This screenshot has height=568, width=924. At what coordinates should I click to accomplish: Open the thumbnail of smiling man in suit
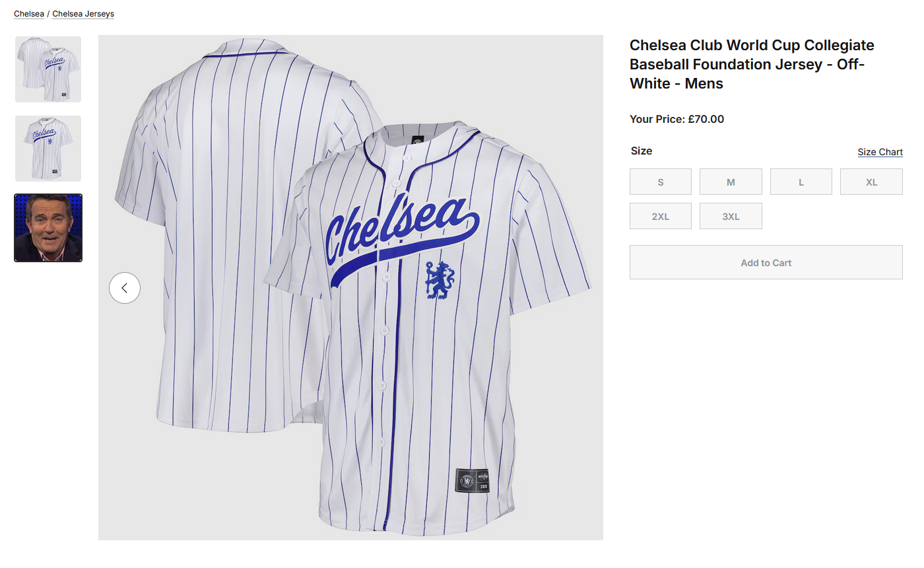[x=48, y=228]
